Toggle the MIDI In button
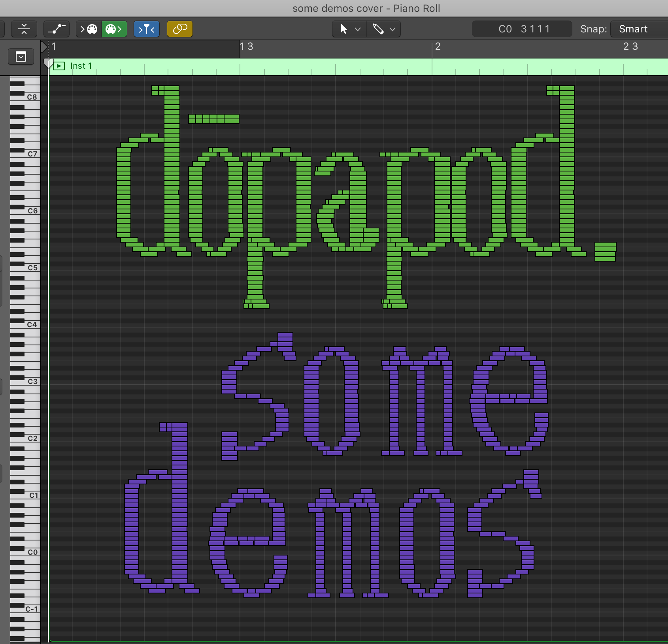668x644 pixels. coord(89,29)
